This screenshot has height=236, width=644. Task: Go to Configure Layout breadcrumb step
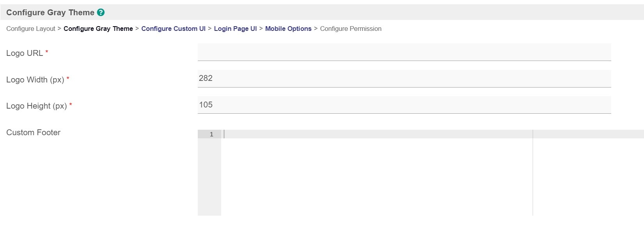[x=31, y=29]
